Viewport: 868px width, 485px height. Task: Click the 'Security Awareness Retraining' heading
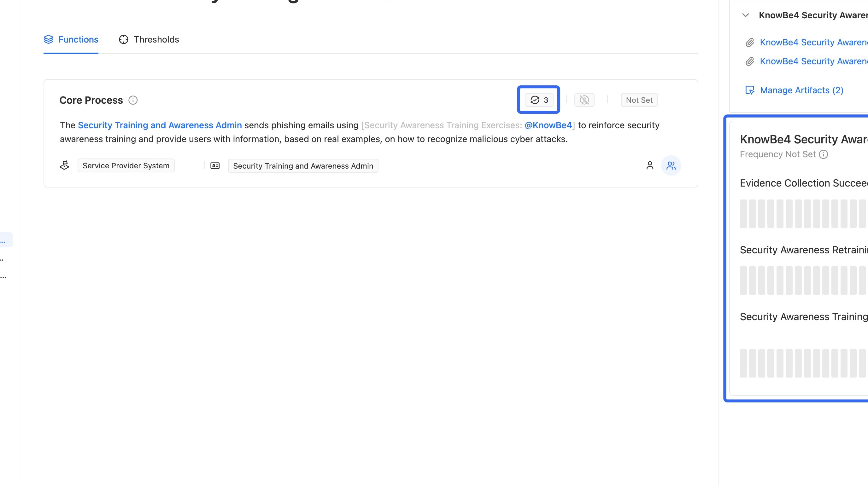(x=804, y=250)
